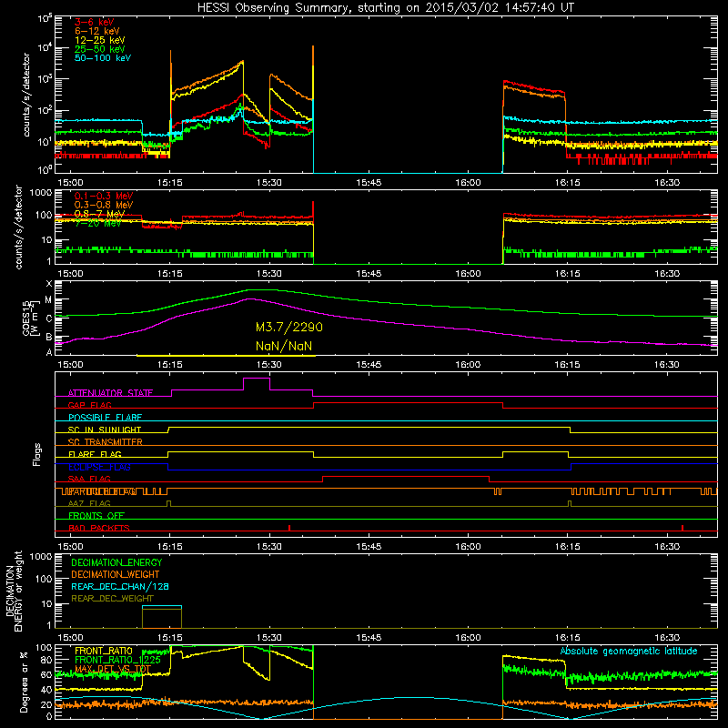Click the Absolute geomagnetic latitude label

[x=629, y=651]
